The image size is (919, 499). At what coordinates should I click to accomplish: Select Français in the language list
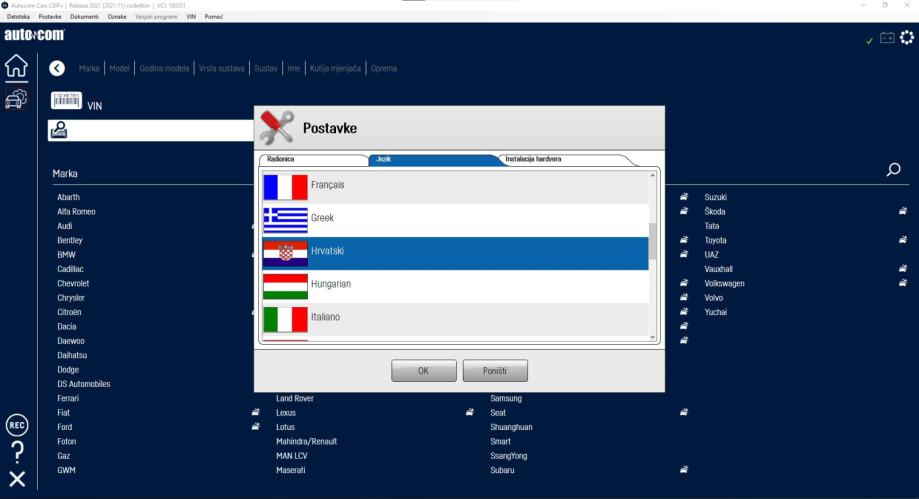455,187
